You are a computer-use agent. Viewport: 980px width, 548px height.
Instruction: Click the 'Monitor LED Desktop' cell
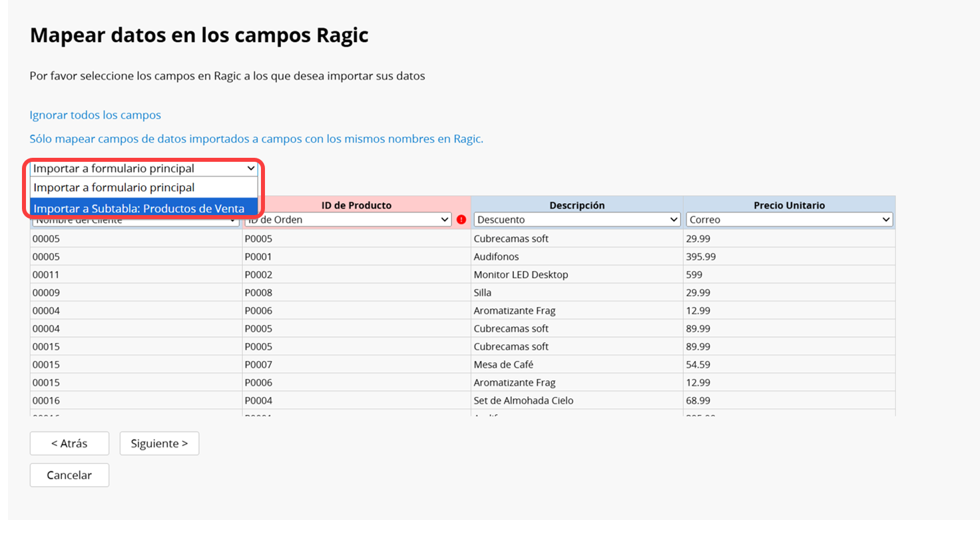coord(521,274)
